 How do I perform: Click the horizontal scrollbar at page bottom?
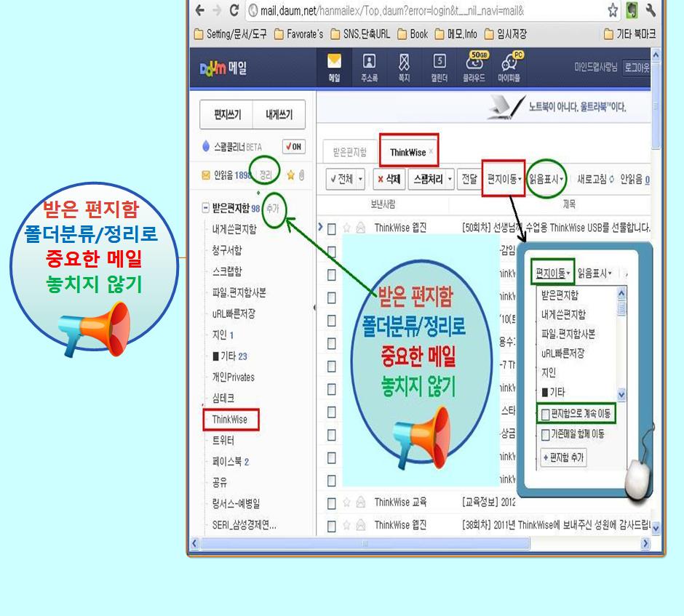coord(422,543)
